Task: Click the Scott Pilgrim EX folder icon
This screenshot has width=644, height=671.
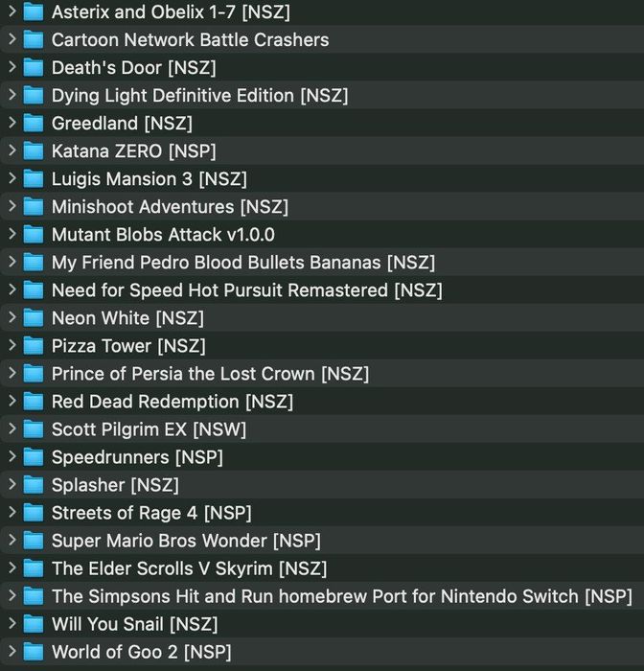Action: point(34,429)
